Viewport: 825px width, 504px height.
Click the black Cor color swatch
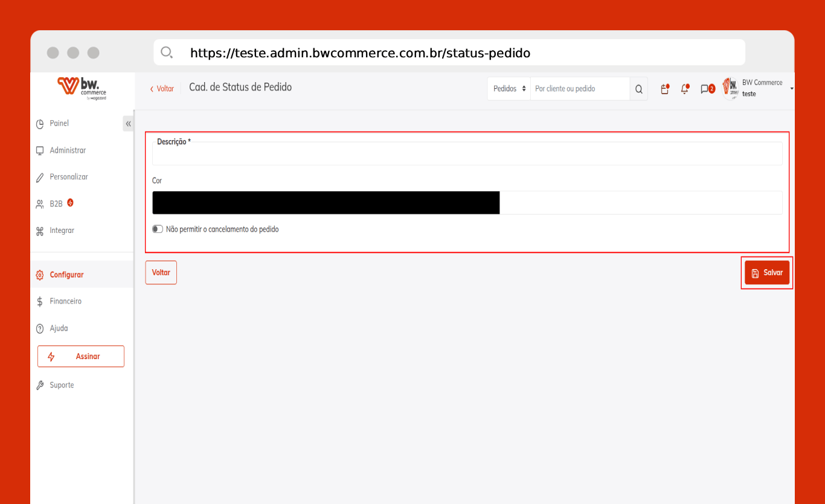click(326, 203)
